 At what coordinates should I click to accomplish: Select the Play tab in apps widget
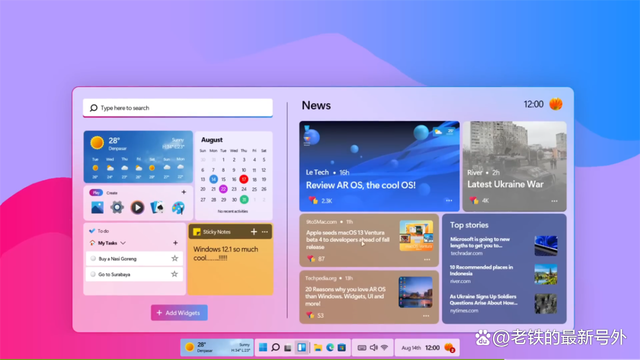click(x=96, y=193)
